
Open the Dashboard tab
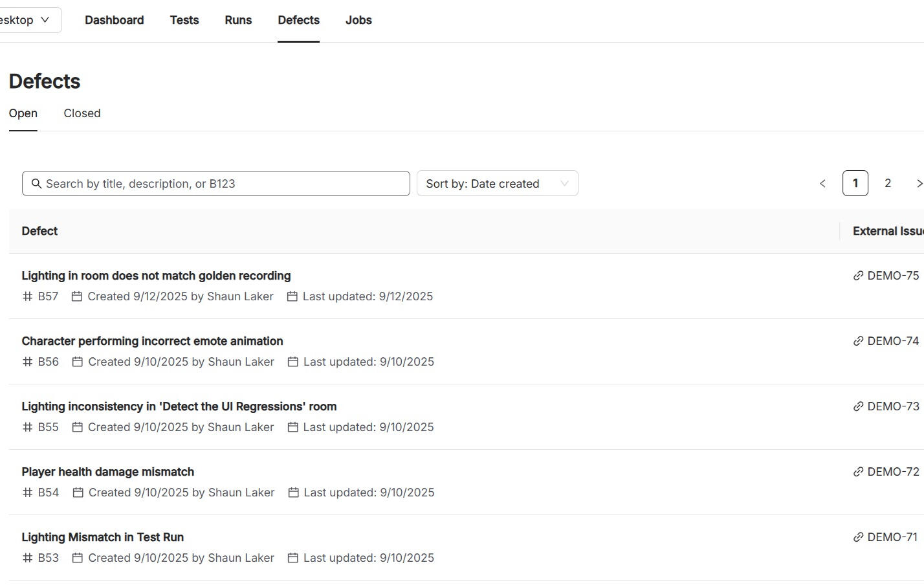[114, 20]
